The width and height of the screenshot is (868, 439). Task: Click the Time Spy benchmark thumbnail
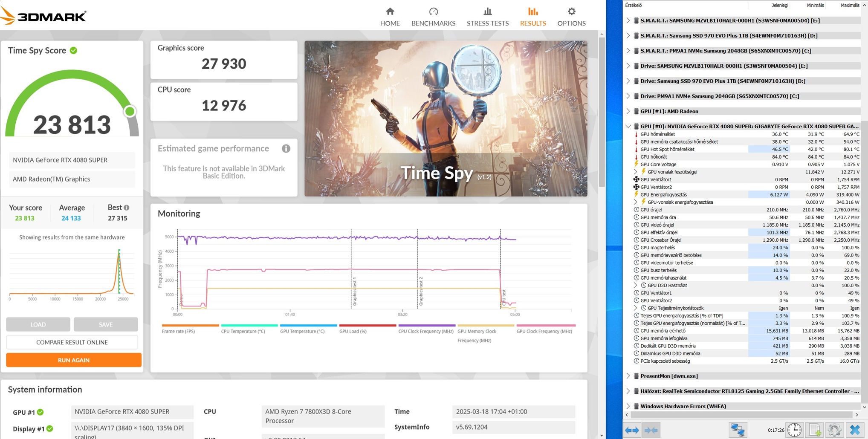446,118
